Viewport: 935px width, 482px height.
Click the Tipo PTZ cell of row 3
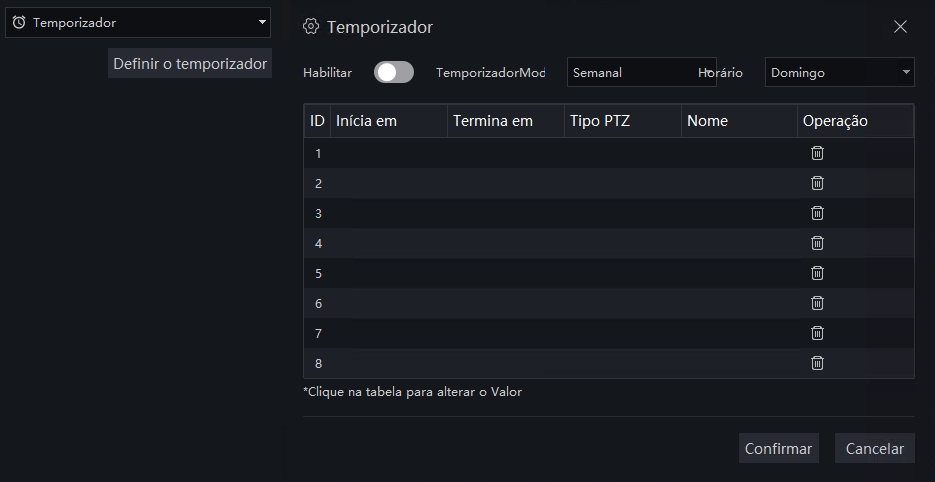pos(623,213)
